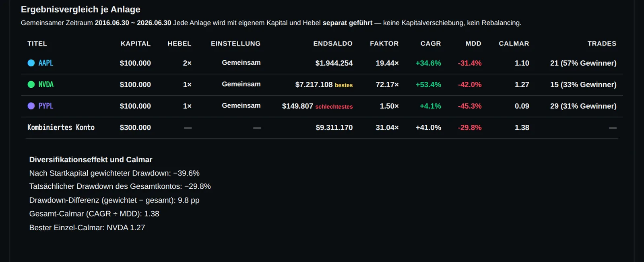Click combined end balance $9.311.170
Image resolution: width=644 pixels, height=262 pixels.
point(334,128)
